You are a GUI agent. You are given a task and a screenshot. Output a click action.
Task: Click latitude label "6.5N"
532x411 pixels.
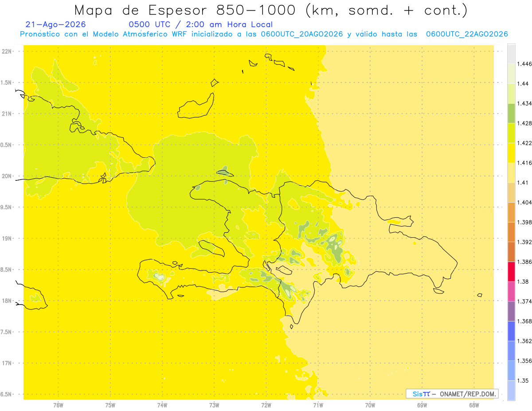pyautogui.click(x=7, y=395)
